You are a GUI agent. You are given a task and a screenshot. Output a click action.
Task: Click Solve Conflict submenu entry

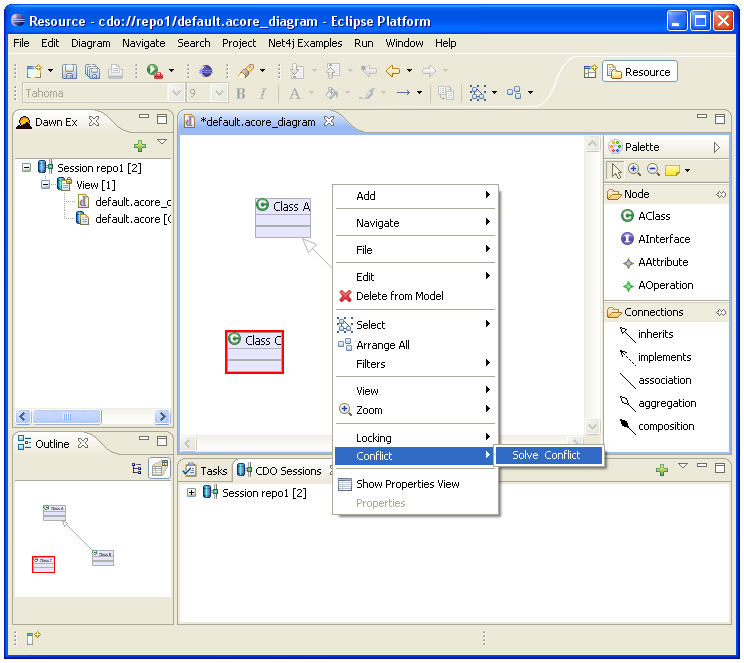coord(549,456)
